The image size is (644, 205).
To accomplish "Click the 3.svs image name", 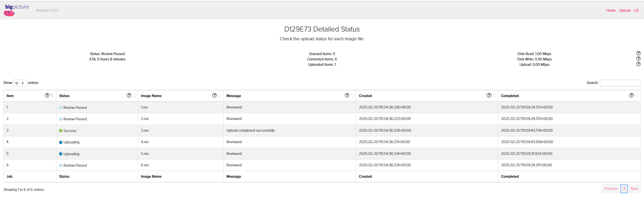I will [145, 130].
